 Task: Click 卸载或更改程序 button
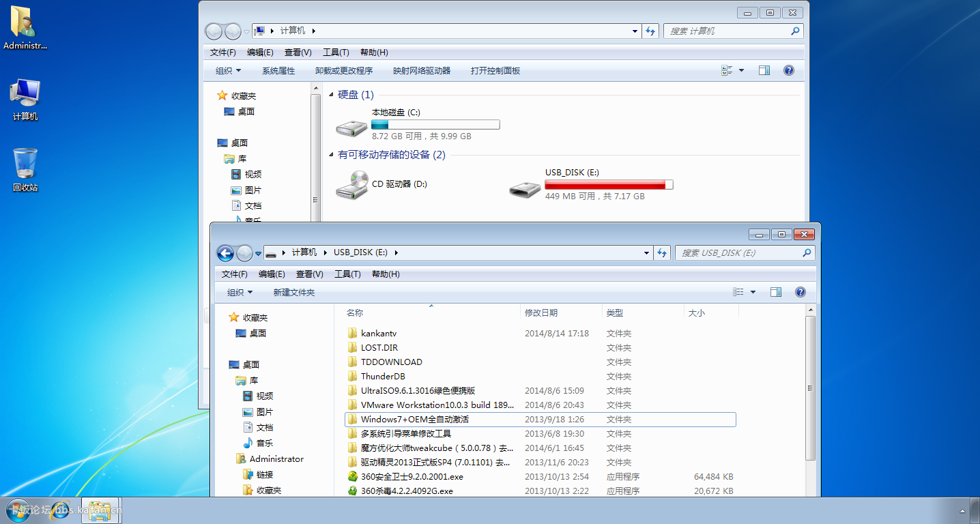coord(344,70)
